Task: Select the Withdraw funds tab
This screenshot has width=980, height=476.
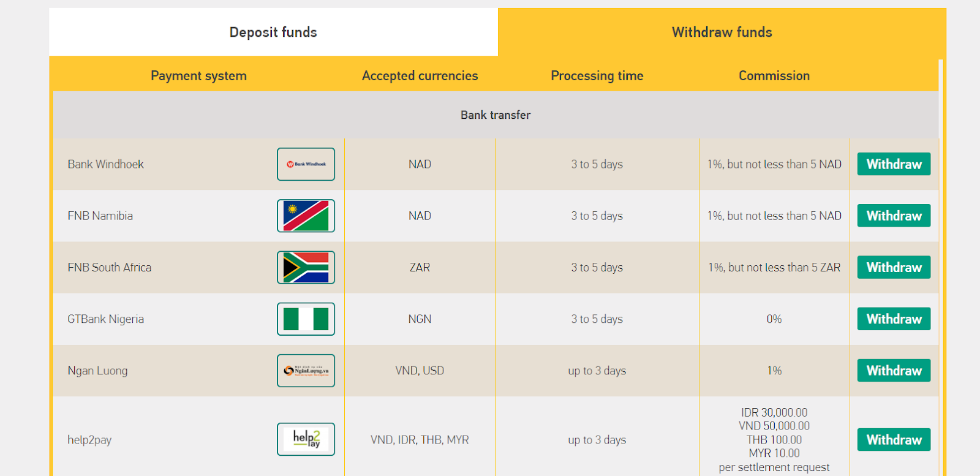Action: point(722,32)
